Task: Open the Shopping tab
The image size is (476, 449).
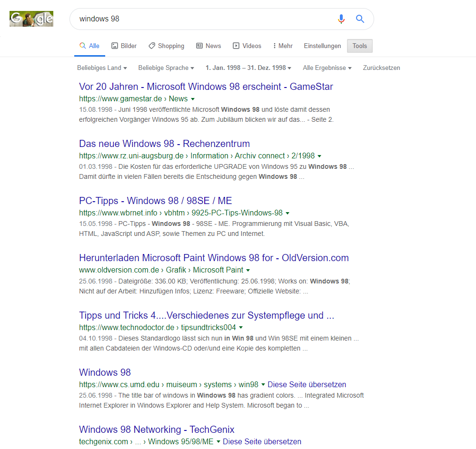Action: coord(166,46)
